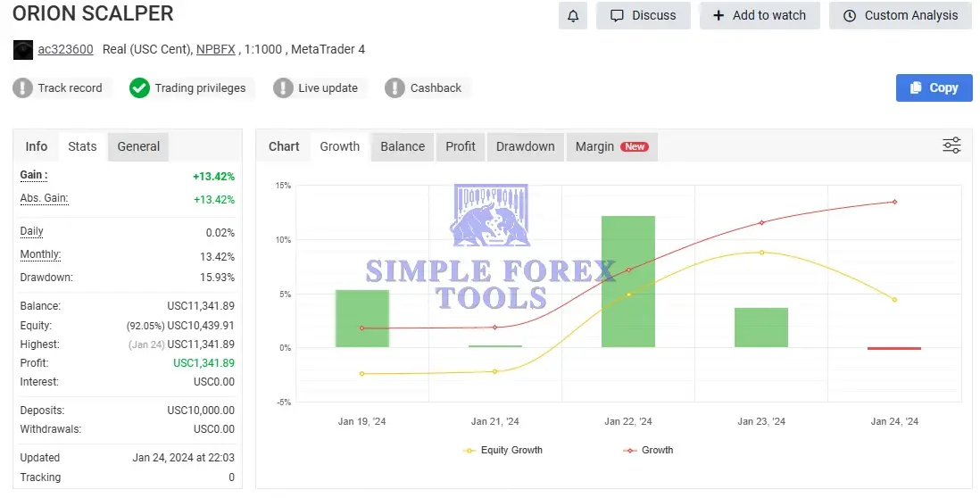Toggle Growth legend series visibility
The height and width of the screenshot is (498, 980).
[x=648, y=450]
